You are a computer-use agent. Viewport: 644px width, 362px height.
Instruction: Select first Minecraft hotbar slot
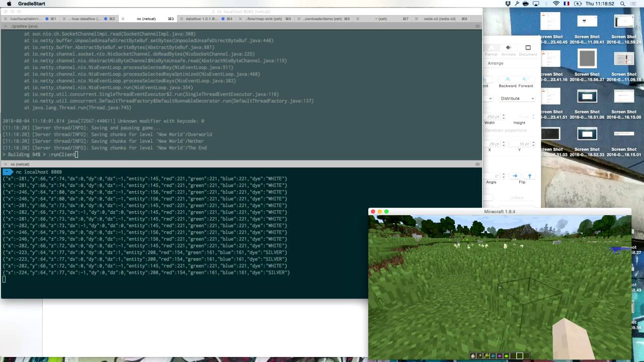(473, 356)
